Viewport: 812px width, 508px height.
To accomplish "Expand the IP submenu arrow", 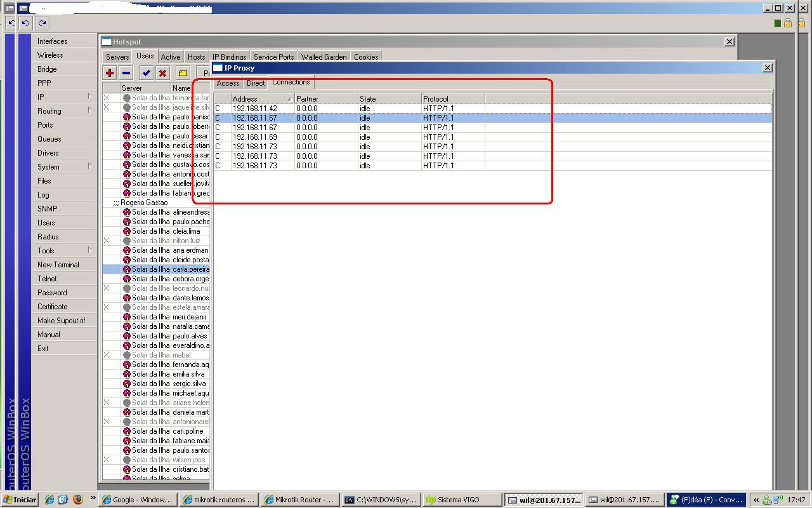I will [89, 97].
